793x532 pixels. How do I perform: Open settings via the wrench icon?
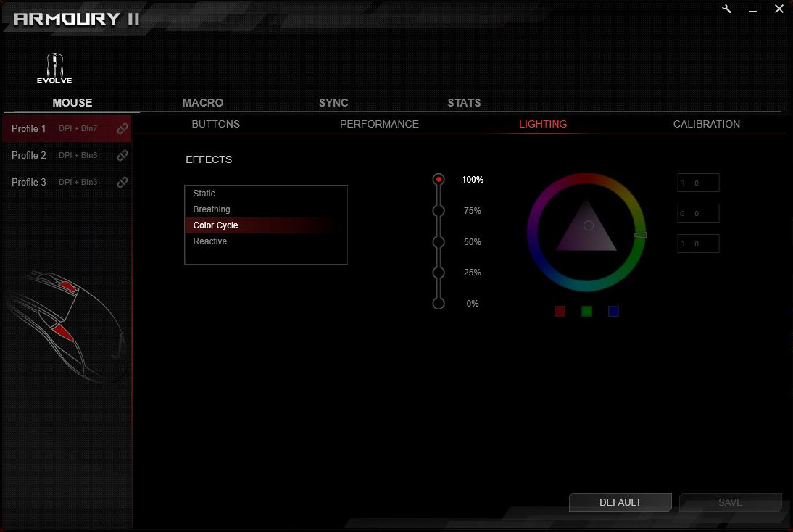[x=727, y=9]
